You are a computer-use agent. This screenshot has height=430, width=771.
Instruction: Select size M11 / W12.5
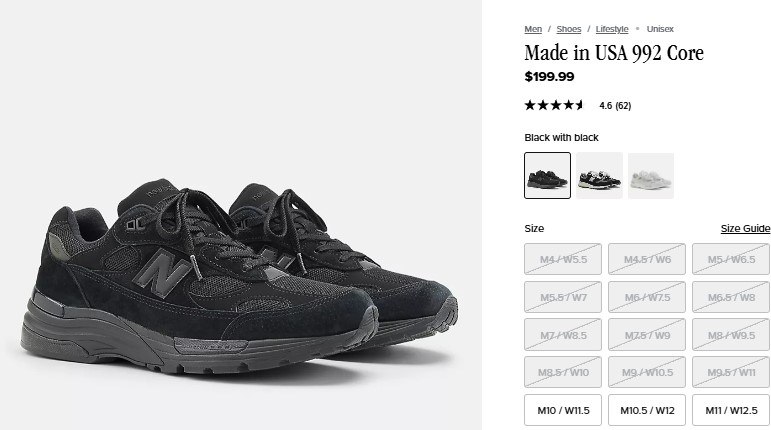tap(731, 410)
